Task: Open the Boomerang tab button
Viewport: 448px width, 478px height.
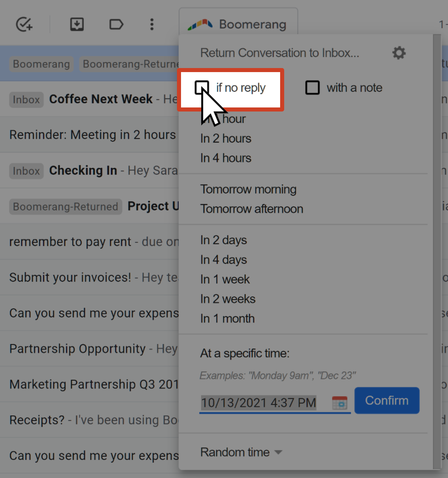Action: [238, 22]
